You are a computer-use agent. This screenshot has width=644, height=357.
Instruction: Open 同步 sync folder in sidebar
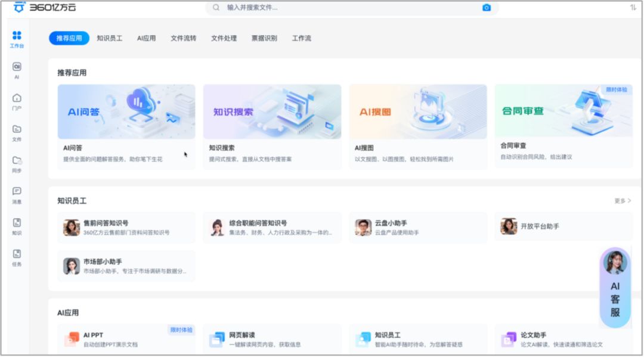click(17, 164)
